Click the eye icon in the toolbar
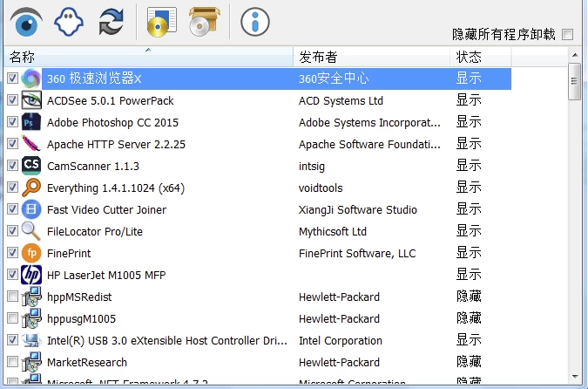 pyautogui.click(x=26, y=22)
